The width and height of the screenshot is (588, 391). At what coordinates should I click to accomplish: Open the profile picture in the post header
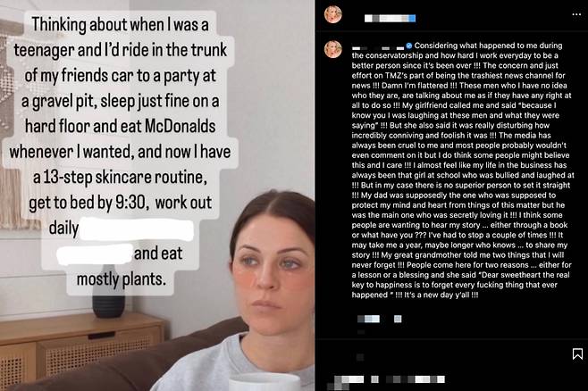[x=333, y=14]
